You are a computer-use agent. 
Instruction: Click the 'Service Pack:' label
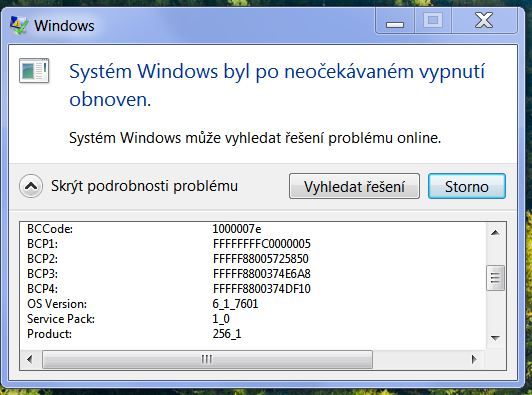(x=61, y=319)
